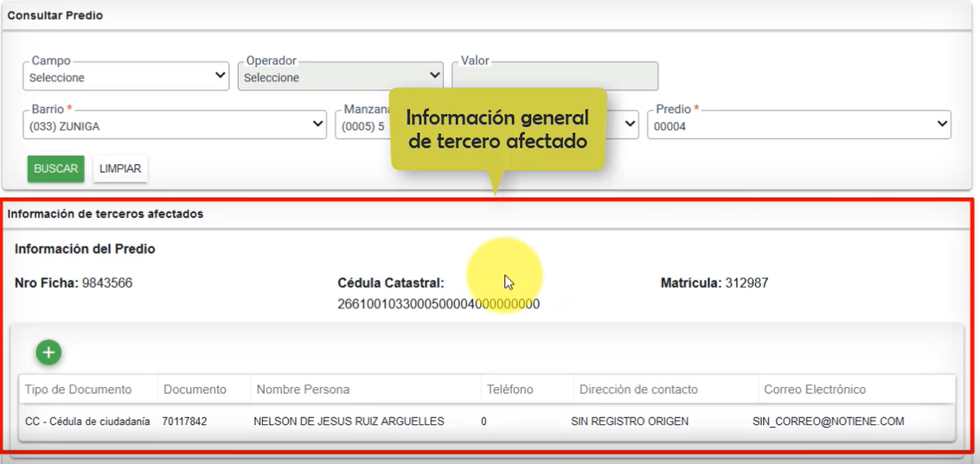Open the Manzana dropdown

(363, 126)
